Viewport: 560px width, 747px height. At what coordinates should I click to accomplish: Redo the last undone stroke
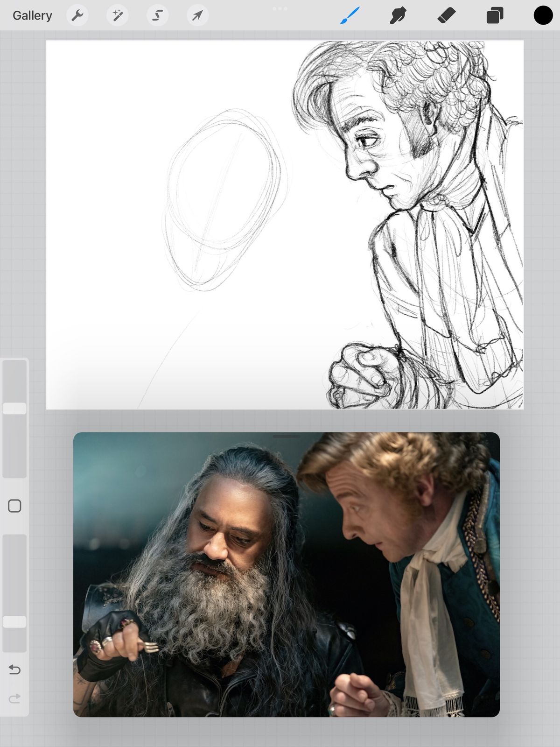click(x=14, y=699)
